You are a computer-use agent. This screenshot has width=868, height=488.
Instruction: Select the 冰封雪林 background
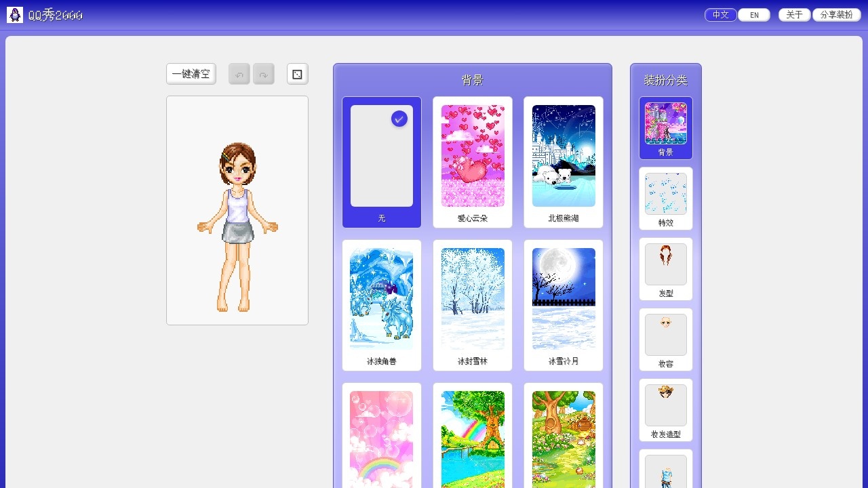click(473, 305)
